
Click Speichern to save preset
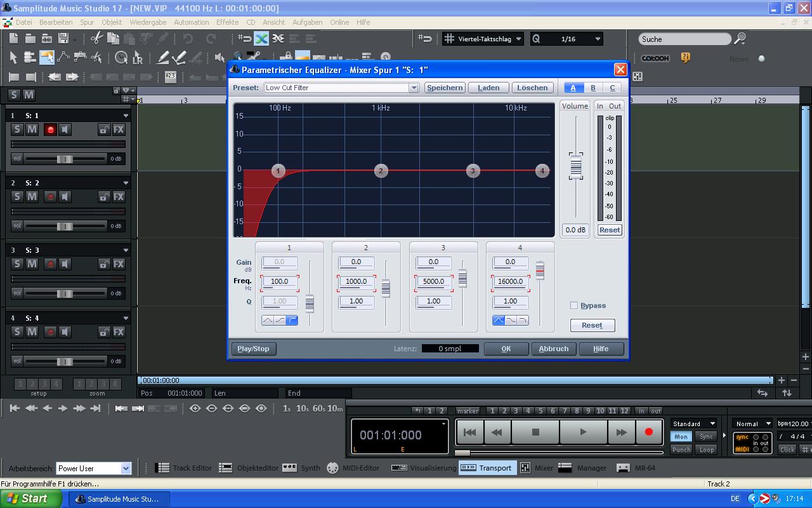pyautogui.click(x=445, y=88)
